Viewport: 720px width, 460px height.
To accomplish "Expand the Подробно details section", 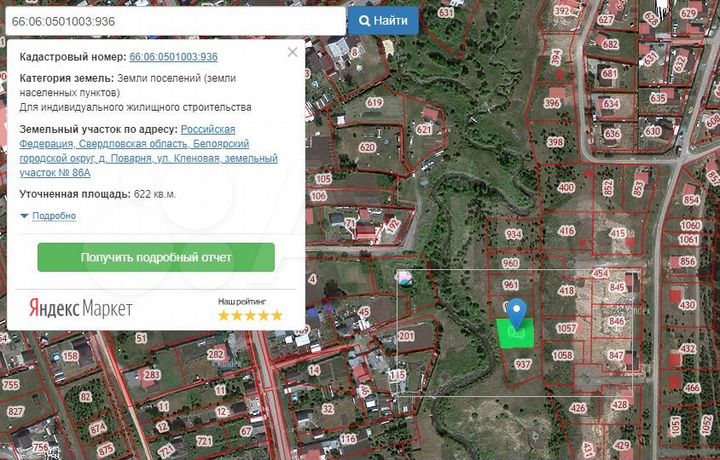I will click(x=54, y=216).
